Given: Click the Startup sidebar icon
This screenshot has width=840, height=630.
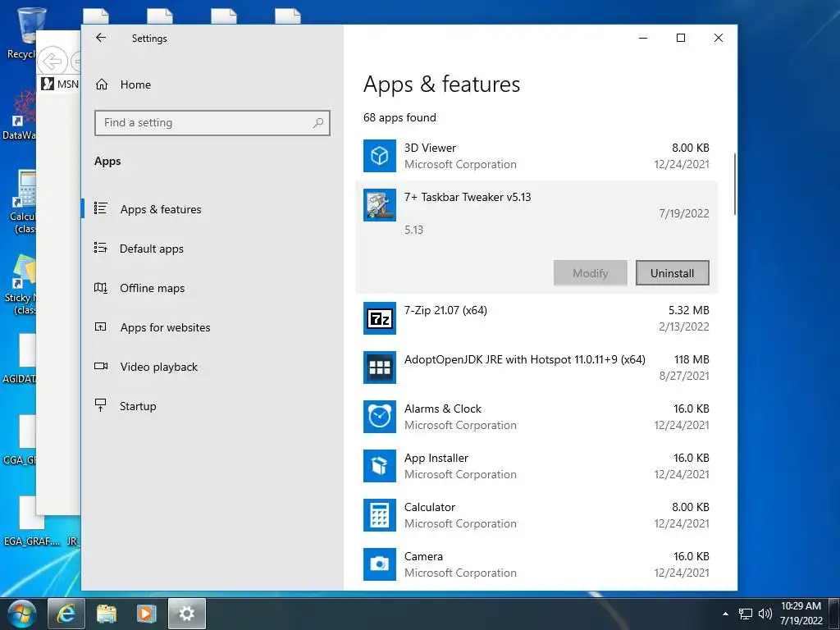Looking at the screenshot, I should pyautogui.click(x=100, y=405).
